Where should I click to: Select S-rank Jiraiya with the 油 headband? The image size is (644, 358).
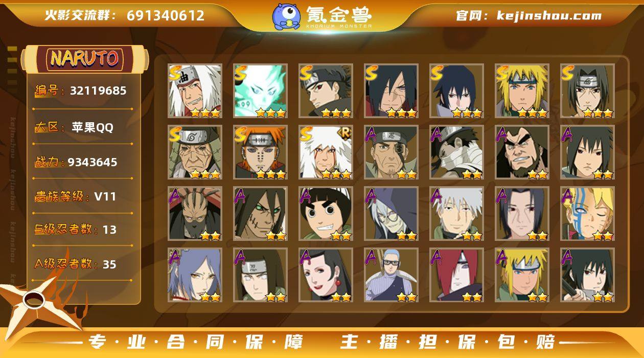click(x=195, y=91)
